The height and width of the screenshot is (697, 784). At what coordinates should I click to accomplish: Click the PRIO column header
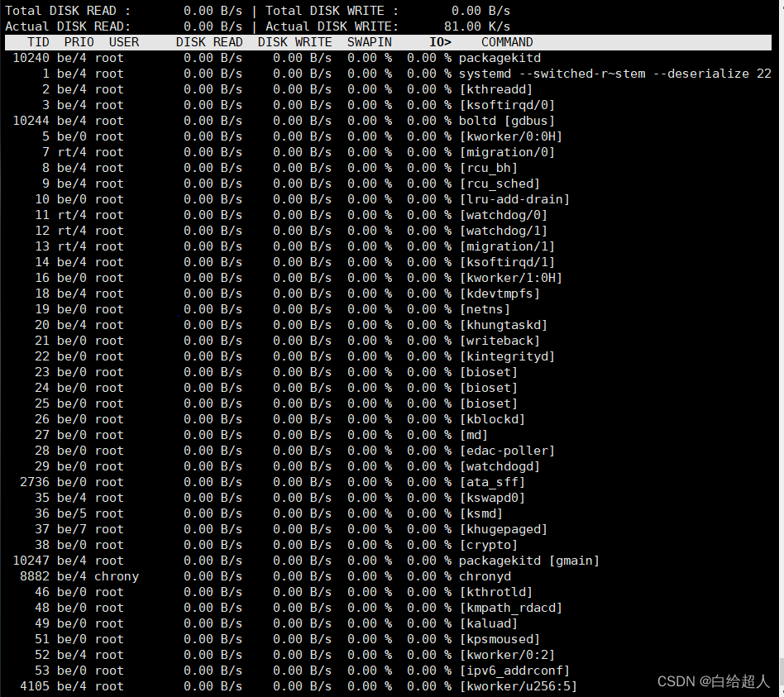[x=79, y=42]
